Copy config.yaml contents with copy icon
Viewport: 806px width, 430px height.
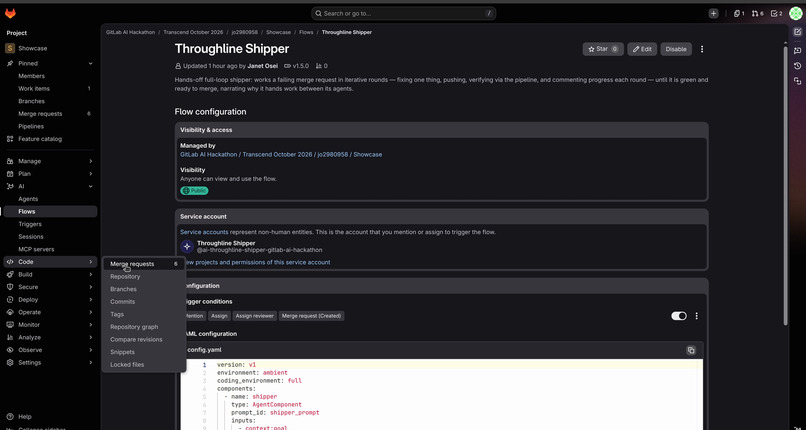coord(691,350)
